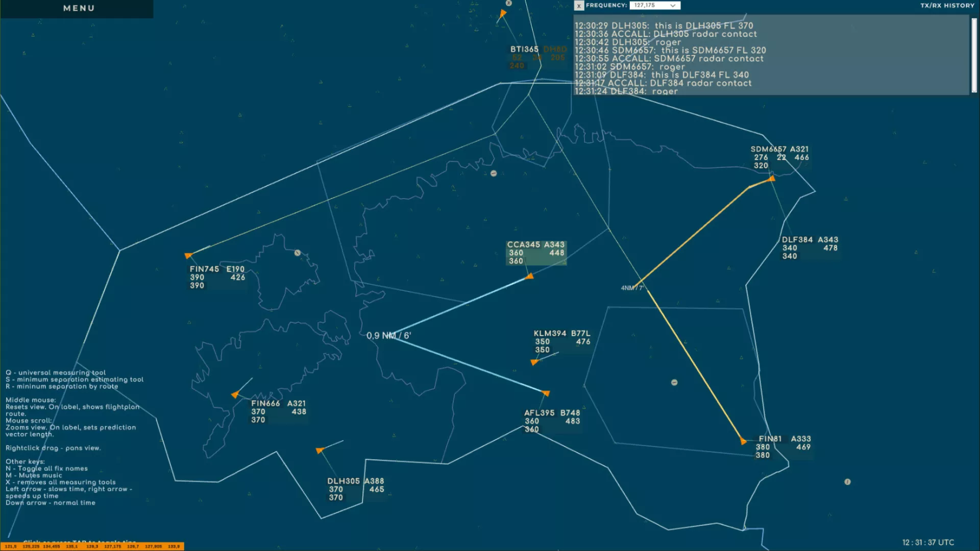Select the CCA345 aircraft marker

click(x=530, y=277)
